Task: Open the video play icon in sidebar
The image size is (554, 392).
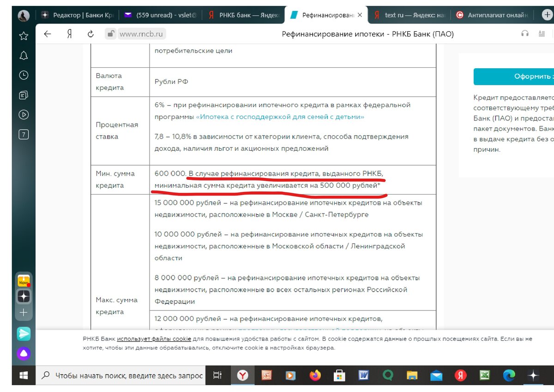Action: tap(24, 114)
